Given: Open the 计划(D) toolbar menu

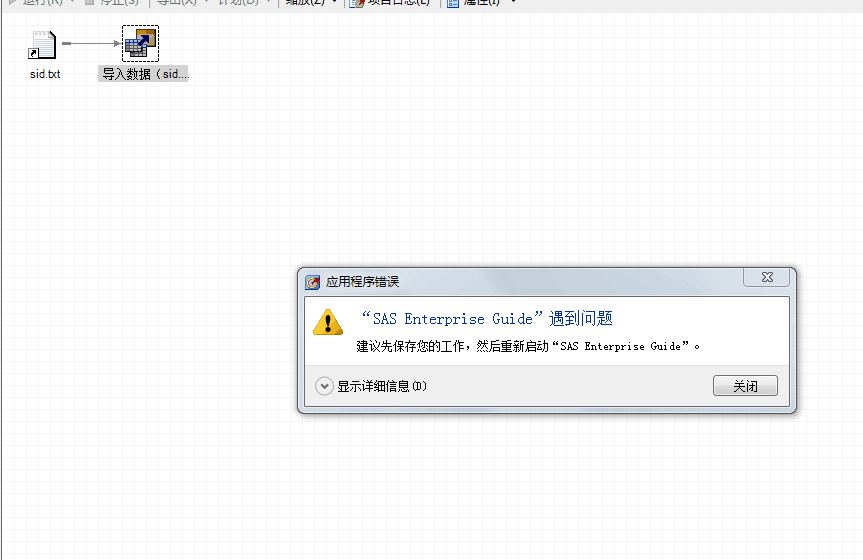Looking at the screenshot, I should [x=244, y=2].
